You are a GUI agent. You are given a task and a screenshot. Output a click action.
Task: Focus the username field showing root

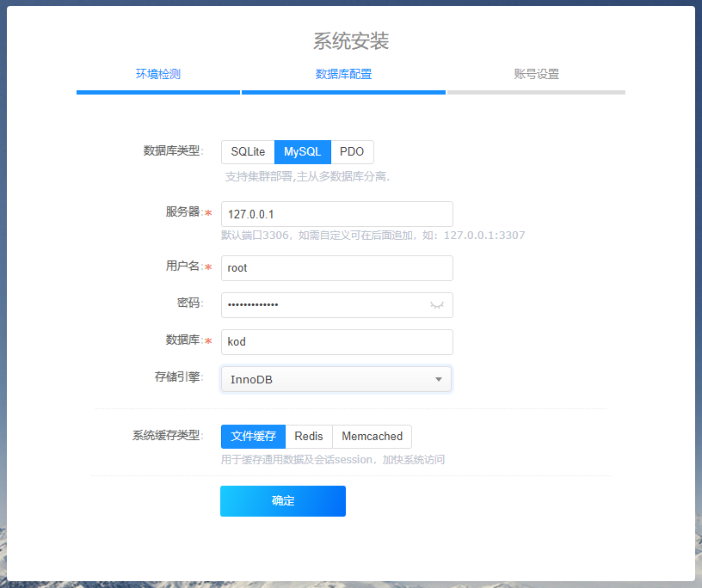click(336, 268)
